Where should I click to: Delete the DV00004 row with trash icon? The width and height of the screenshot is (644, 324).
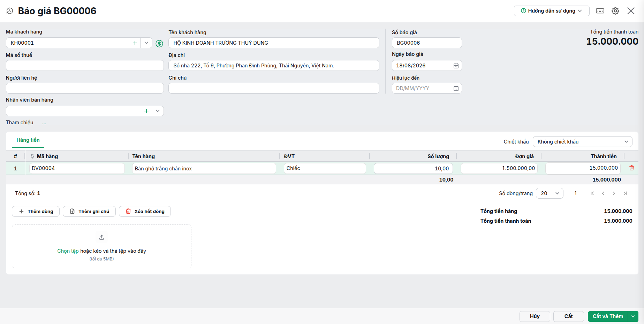631,168
